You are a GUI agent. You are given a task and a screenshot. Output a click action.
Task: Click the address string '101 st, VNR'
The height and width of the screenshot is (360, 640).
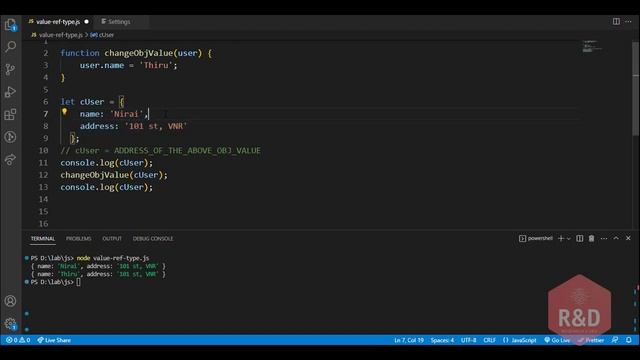click(x=156, y=126)
